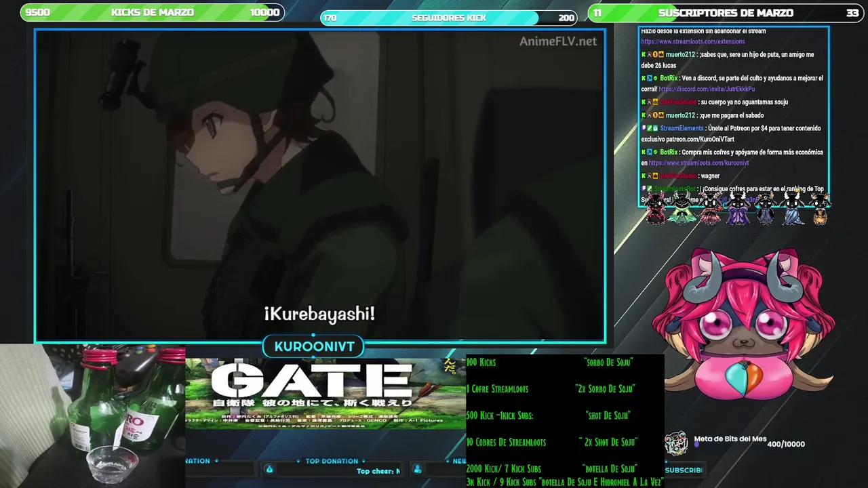Click the red-dressed oni chat sprite
Screen dimensions: 868x488
click(656, 208)
